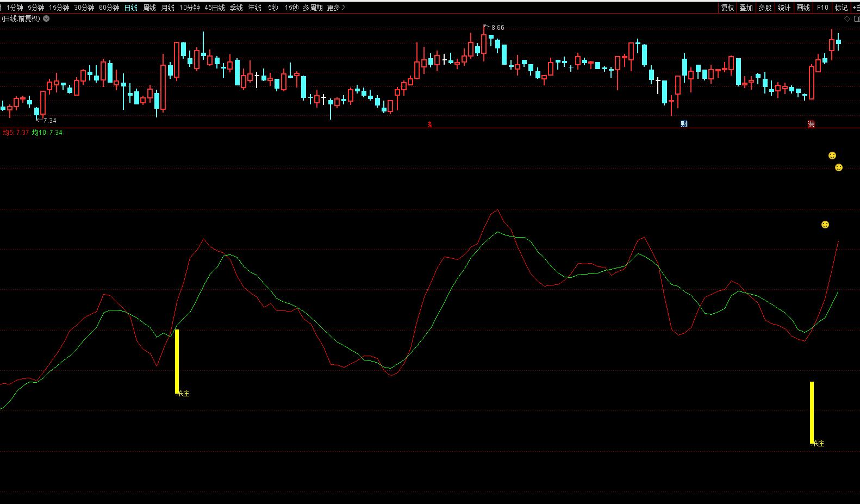860x504 pixels.
Task: Click the lowest smiley face signal icon
Action: point(825,225)
